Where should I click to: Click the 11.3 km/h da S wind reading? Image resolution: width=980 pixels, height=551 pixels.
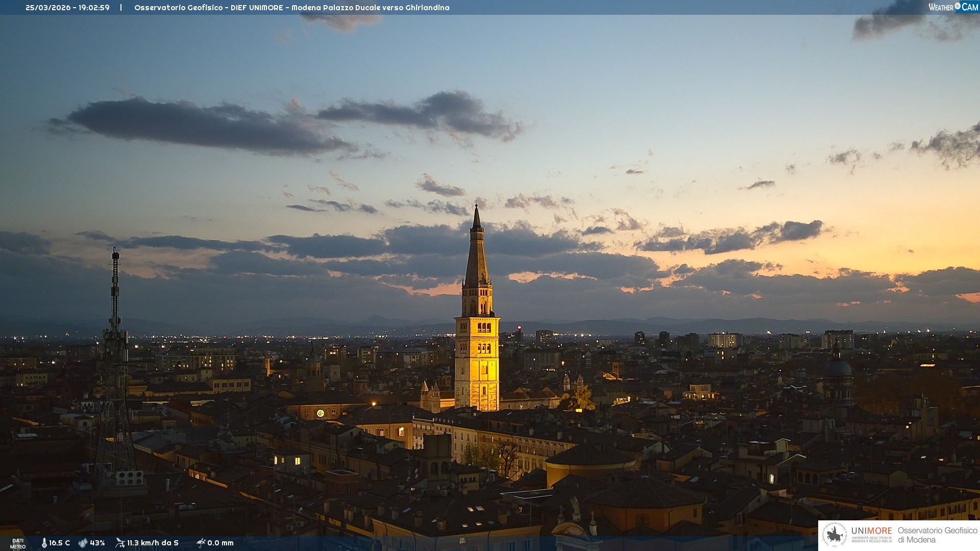pos(153,543)
